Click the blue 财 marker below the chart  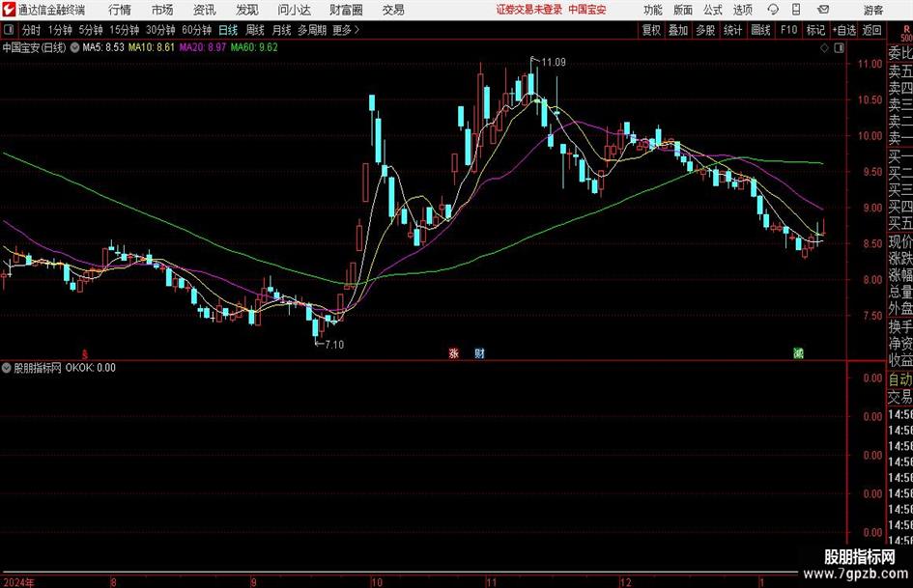(x=479, y=353)
